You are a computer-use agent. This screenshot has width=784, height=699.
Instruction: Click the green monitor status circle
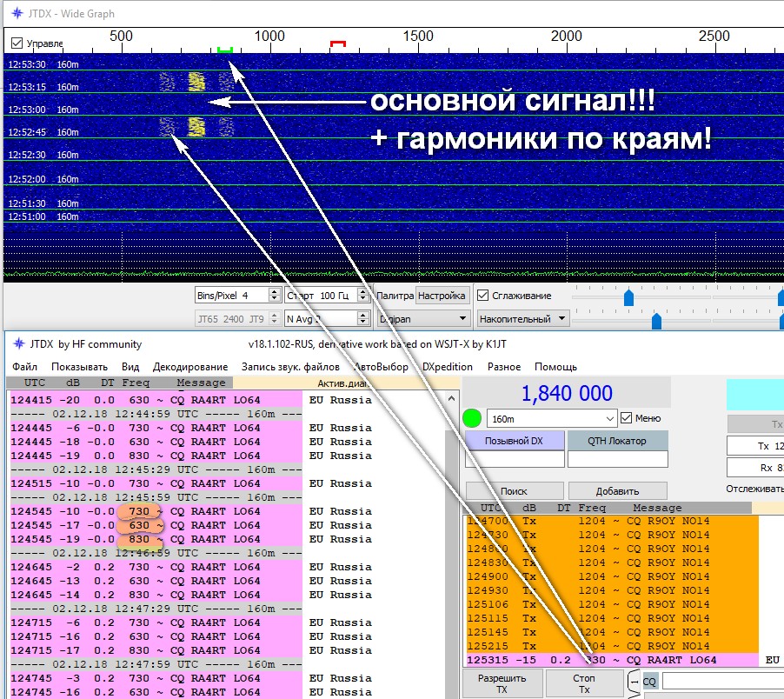(x=472, y=417)
